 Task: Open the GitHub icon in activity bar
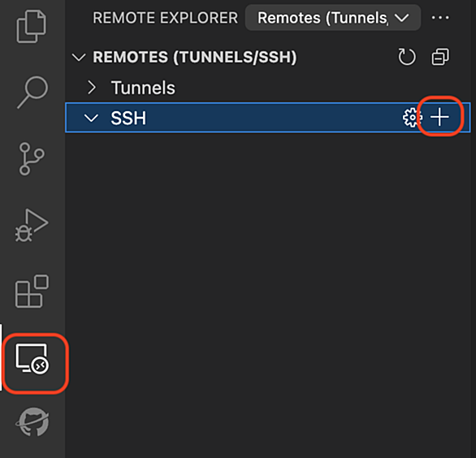tap(32, 422)
